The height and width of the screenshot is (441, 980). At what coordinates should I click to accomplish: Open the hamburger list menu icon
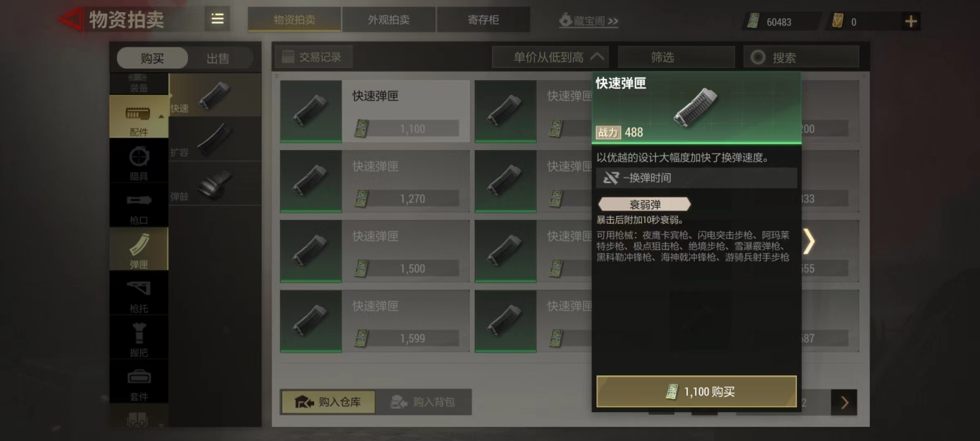click(217, 19)
